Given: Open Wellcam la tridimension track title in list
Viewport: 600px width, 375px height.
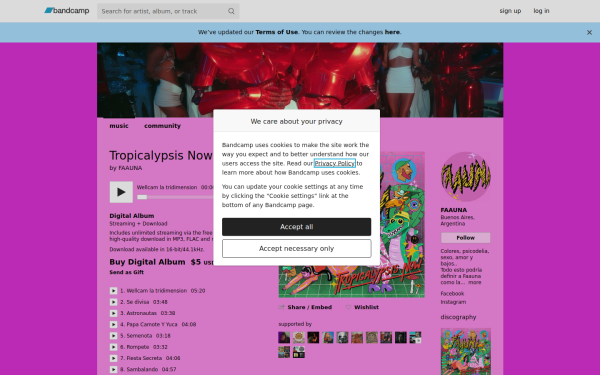Looking at the screenshot, I should pyautogui.click(x=157, y=291).
